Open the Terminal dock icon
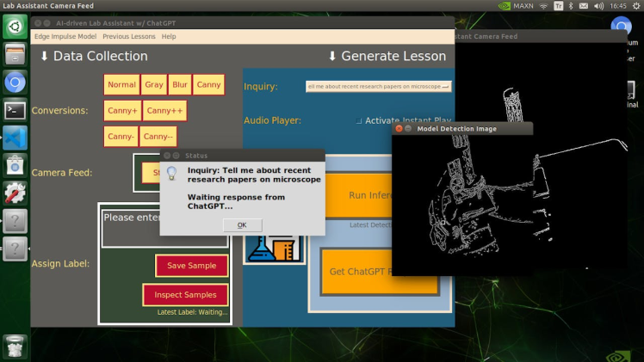Viewport: 644px width, 362px height. (15, 110)
